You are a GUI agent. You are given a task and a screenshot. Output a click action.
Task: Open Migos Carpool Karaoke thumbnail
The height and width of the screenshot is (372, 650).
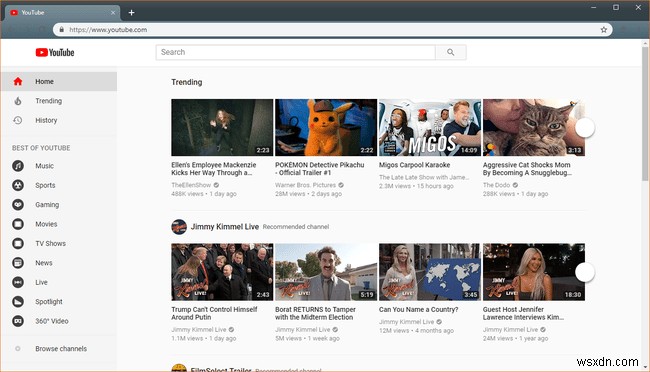pyautogui.click(x=430, y=127)
